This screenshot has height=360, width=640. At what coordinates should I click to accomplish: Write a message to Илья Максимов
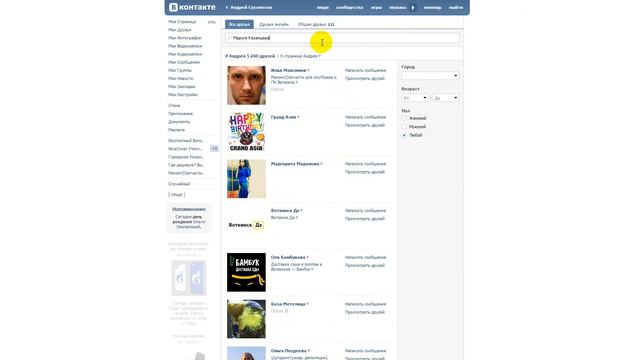(x=365, y=70)
